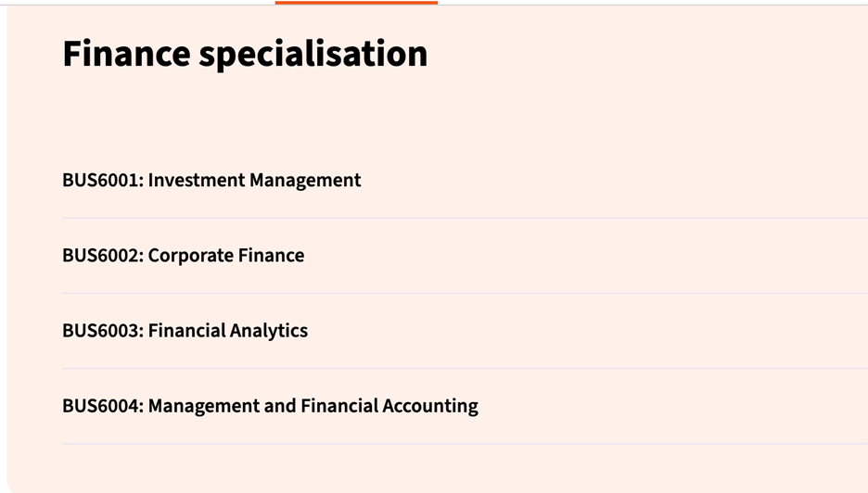Click divider below Management and Financial Accounting
The height and width of the screenshot is (493, 868).
464,443
